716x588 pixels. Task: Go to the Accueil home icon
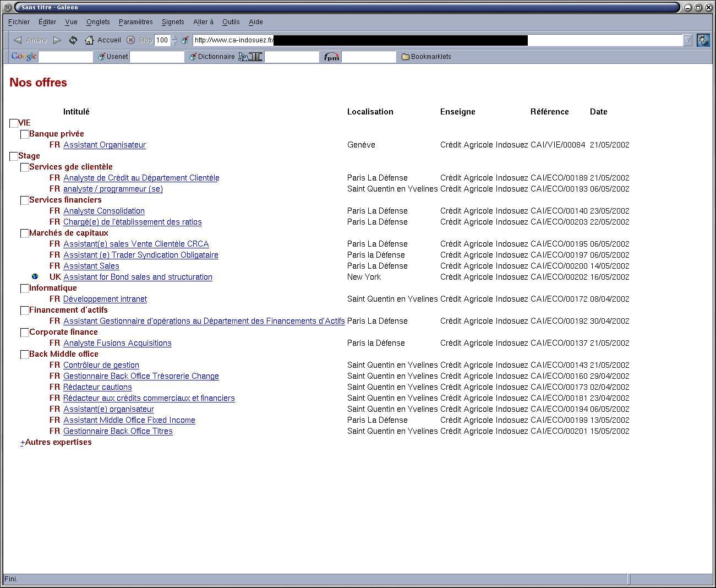pos(89,40)
